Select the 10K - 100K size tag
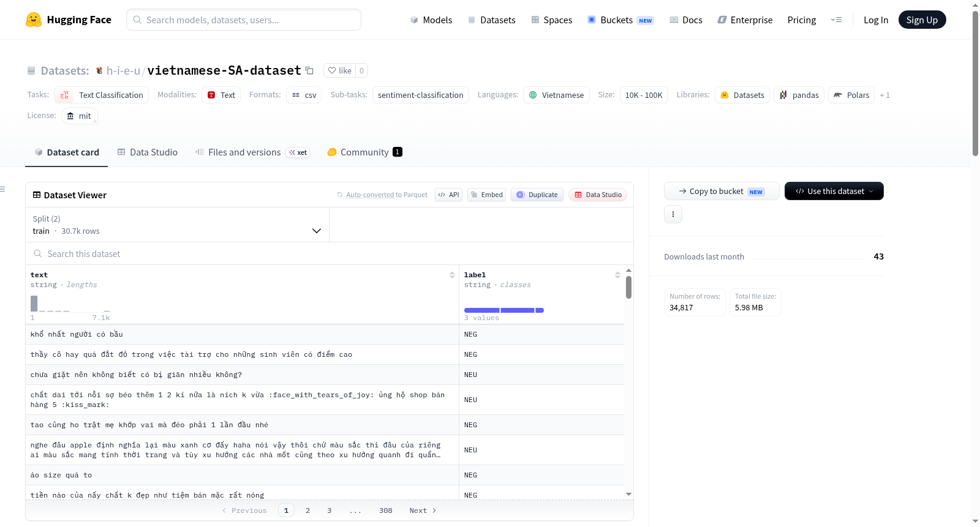The height and width of the screenshot is (527, 980). click(x=644, y=95)
